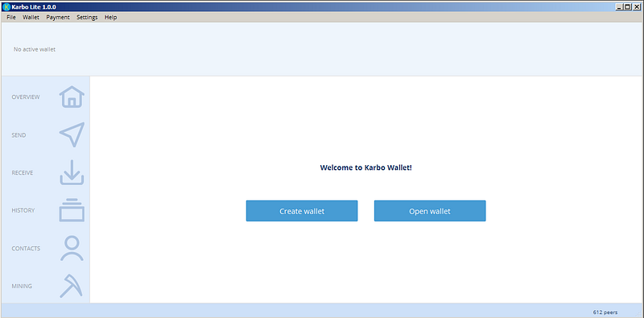The image size is (644, 318).
Task: Click the History stacked box icon
Action: (72, 210)
